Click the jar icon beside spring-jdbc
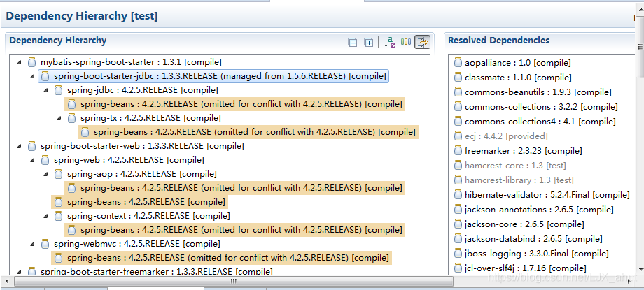644x290 pixels. point(58,90)
